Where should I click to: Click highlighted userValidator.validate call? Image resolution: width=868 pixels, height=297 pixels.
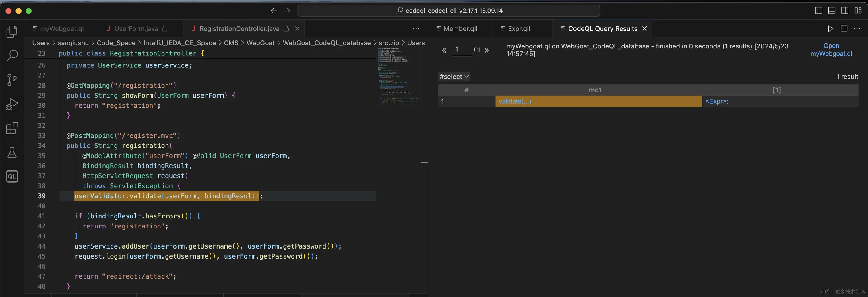click(x=167, y=196)
